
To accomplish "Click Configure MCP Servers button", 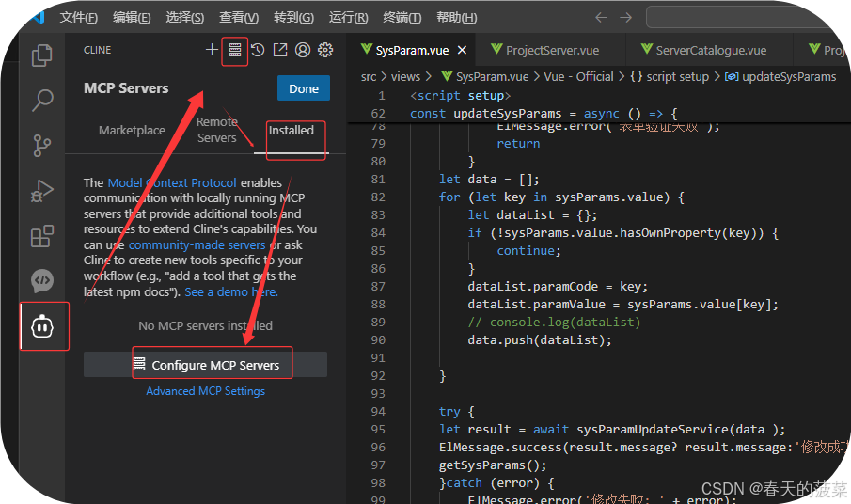I will 205,365.
